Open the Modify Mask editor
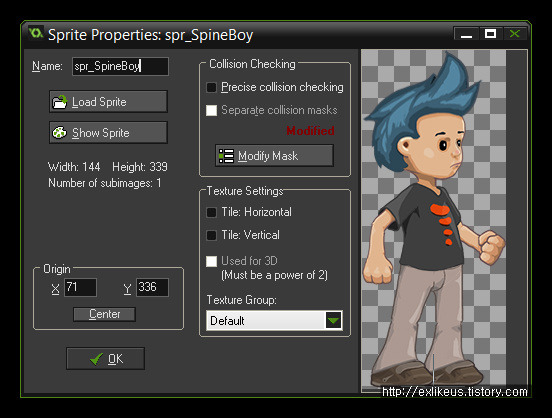 274,155
